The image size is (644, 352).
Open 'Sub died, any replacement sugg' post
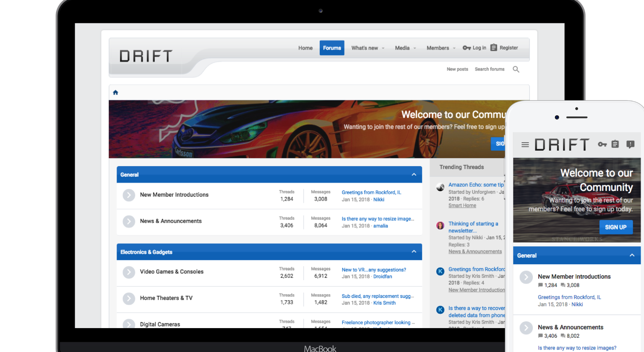(x=378, y=296)
